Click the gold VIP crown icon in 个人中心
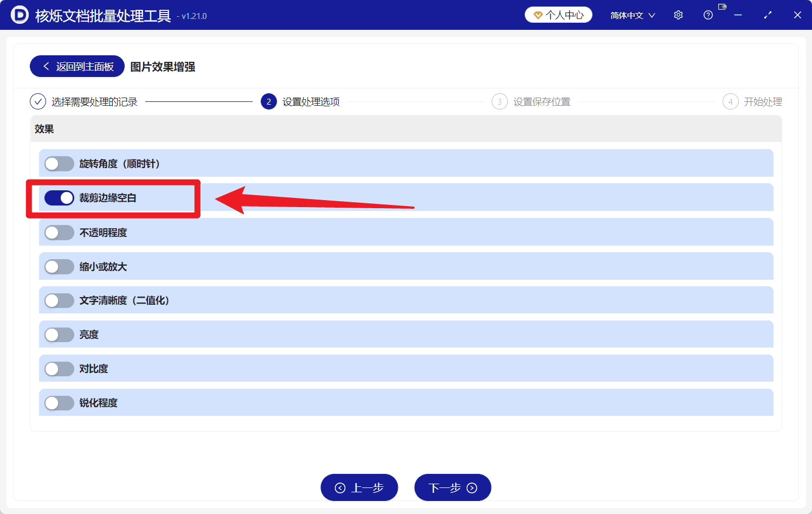The width and height of the screenshot is (812, 514). tap(538, 15)
